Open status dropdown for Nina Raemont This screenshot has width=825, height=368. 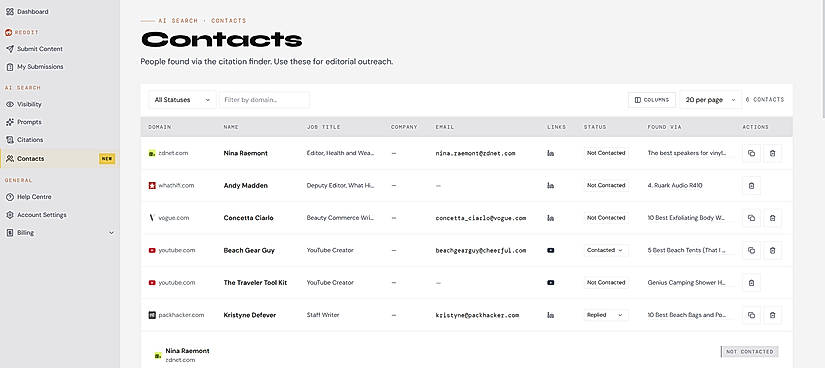click(606, 153)
